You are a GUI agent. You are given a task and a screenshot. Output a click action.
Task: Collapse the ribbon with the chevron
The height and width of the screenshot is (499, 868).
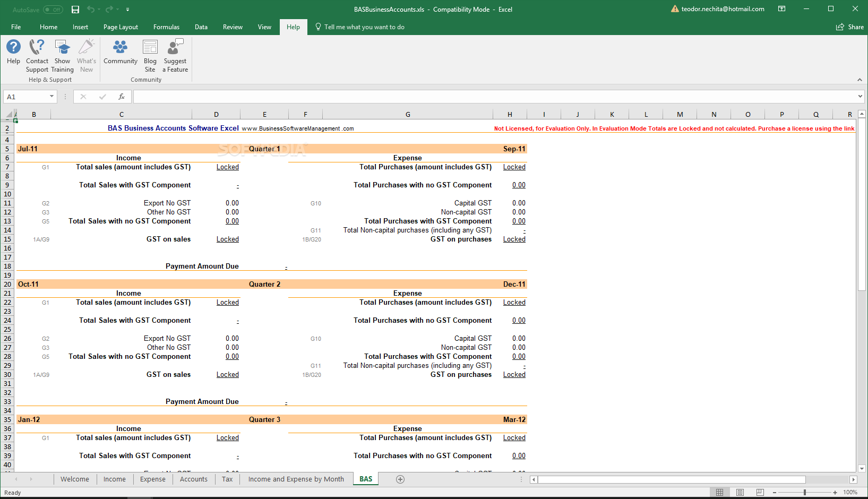pos(860,80)
